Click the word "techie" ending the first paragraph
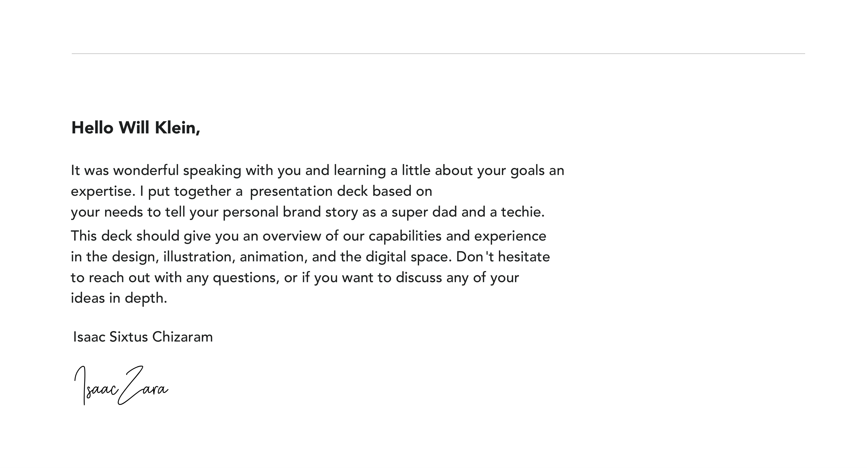Image resolution: width=868 pixels, height=468 pixels. 522,212
